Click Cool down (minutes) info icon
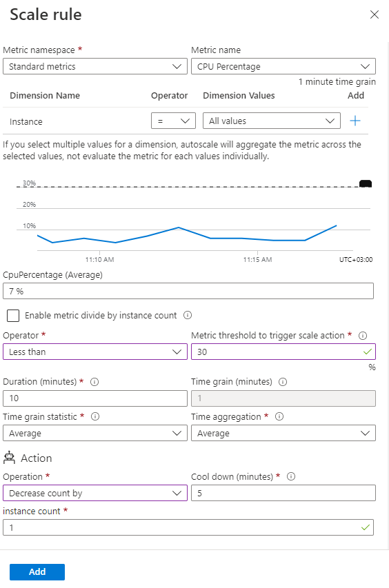389x588 pixels. click(x=291, y=476)
